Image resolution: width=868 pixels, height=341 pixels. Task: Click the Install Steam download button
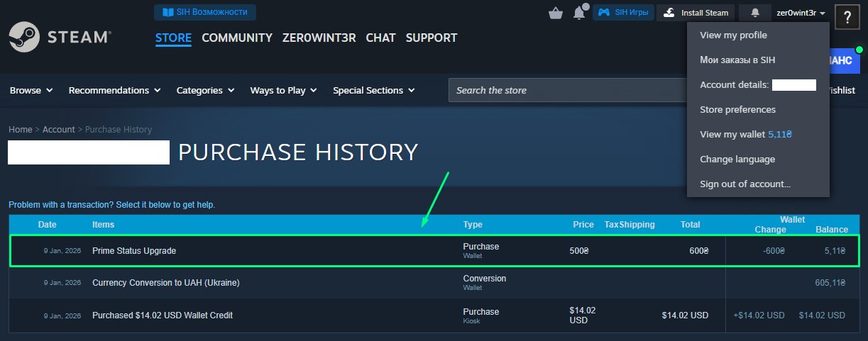pos(696,13)
